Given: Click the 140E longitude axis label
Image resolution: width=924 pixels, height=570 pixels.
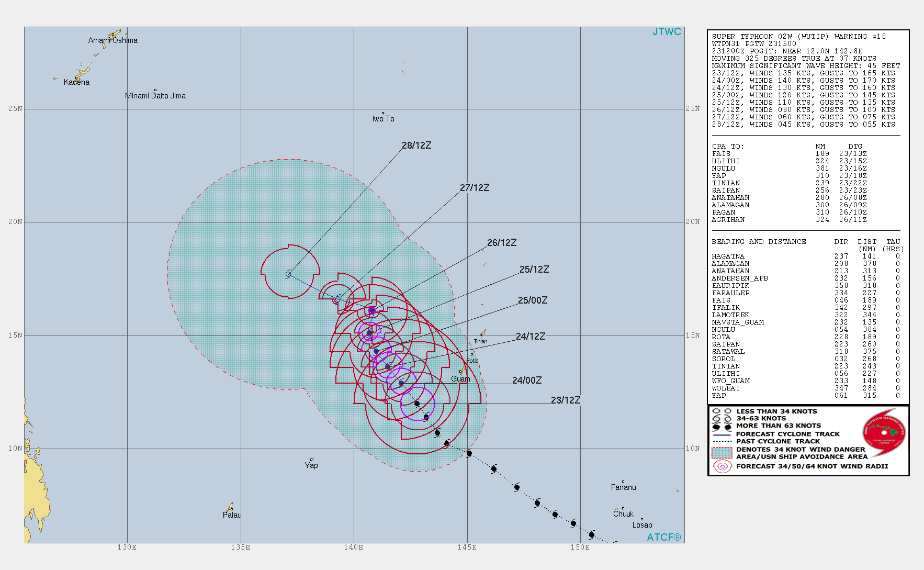Looking at the screenshot, I should pos(354,547).
